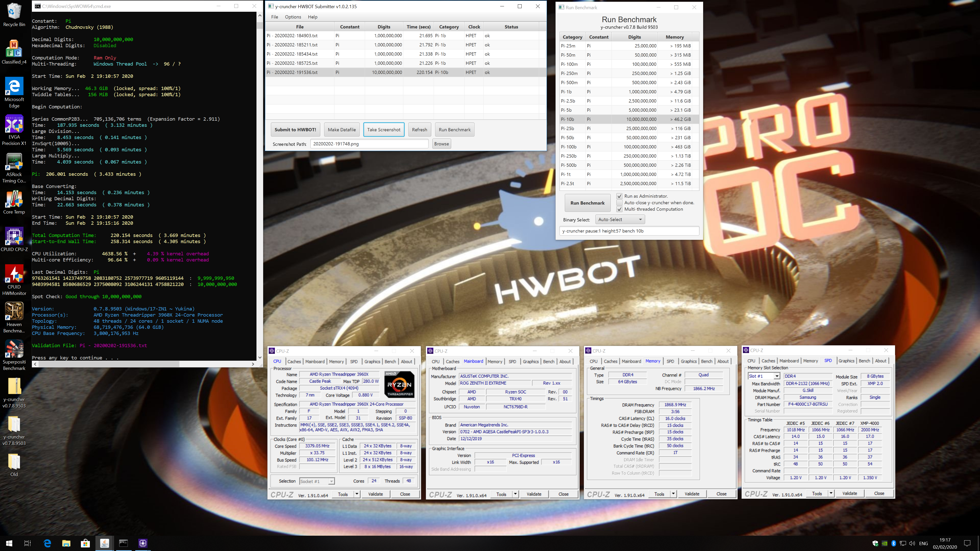This screenshot has width=980, height=551.
Task: Click the Make Datafile button
Action: (342, 130)
